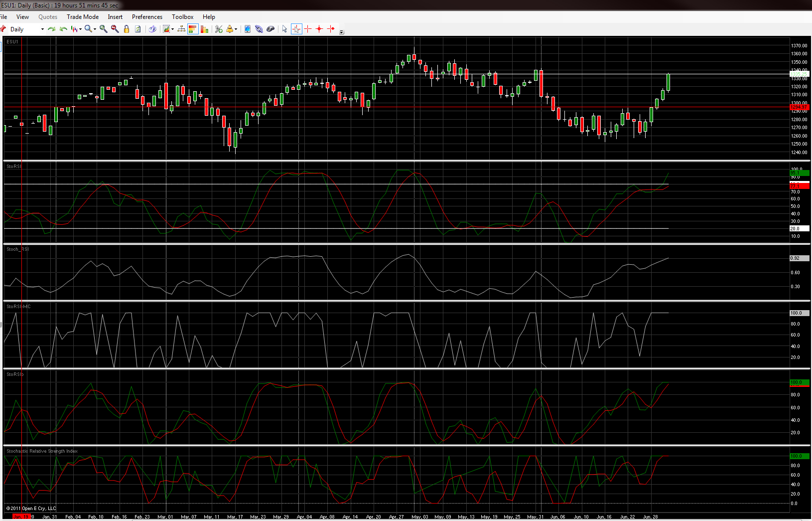Click the Mar 01 date axis label

[x=165, y=517]
